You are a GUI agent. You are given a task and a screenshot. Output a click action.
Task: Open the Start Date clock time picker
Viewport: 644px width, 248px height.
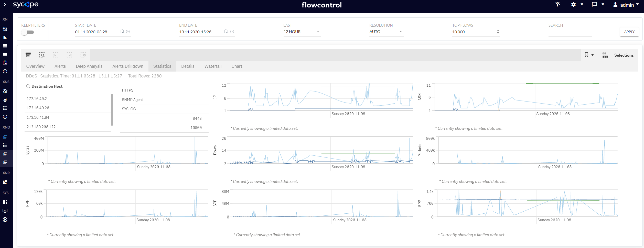coord(128,32)
